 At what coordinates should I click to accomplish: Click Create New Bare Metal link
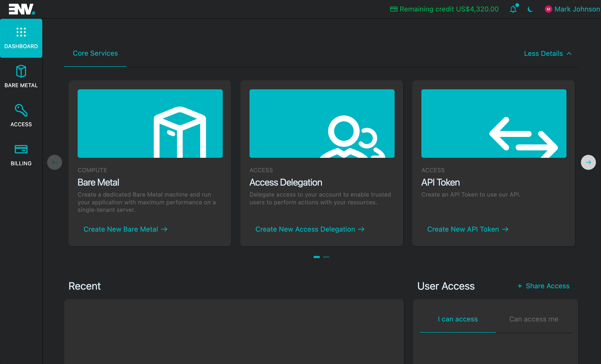pyautogui.click(x=125, y=229)
